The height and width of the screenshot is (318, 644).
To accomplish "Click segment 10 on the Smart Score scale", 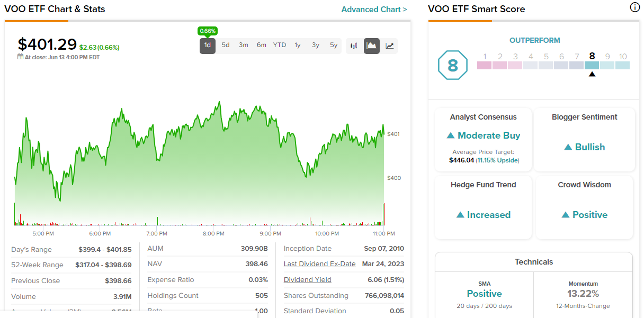I will (x=623, y=66).
